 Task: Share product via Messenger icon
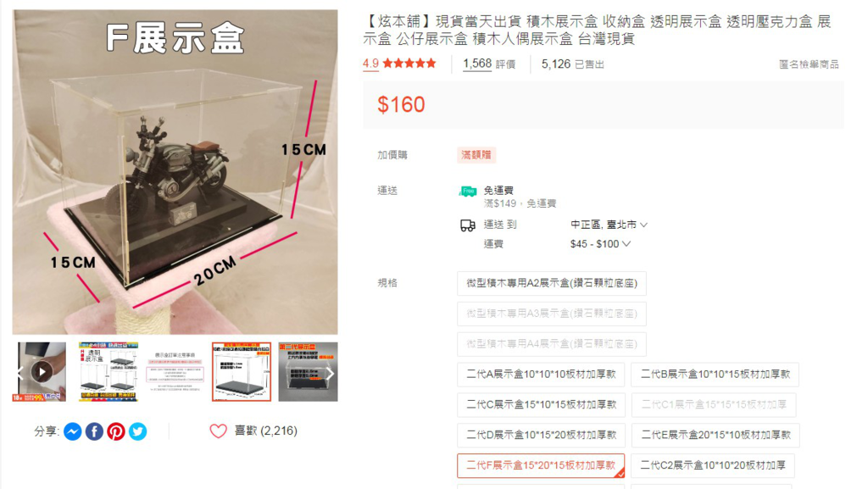coord(73,431)
